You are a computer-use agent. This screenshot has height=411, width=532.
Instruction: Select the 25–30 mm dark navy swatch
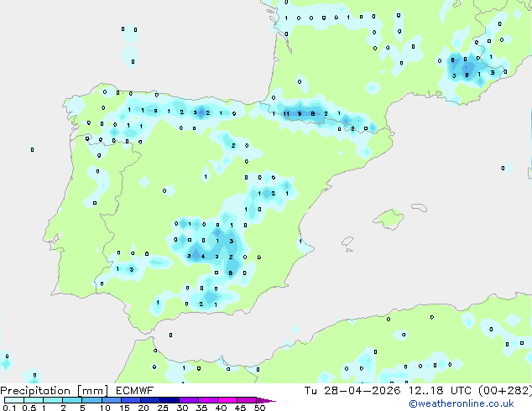[169, 400]
